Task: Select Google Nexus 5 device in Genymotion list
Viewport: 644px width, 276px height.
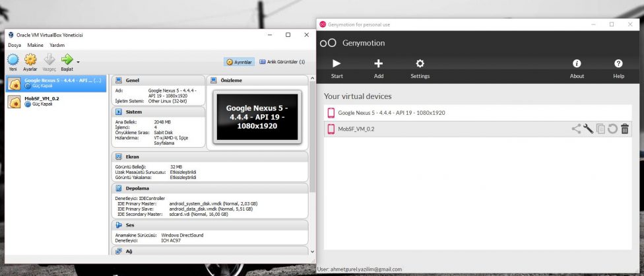Action: tap(391, 112)
